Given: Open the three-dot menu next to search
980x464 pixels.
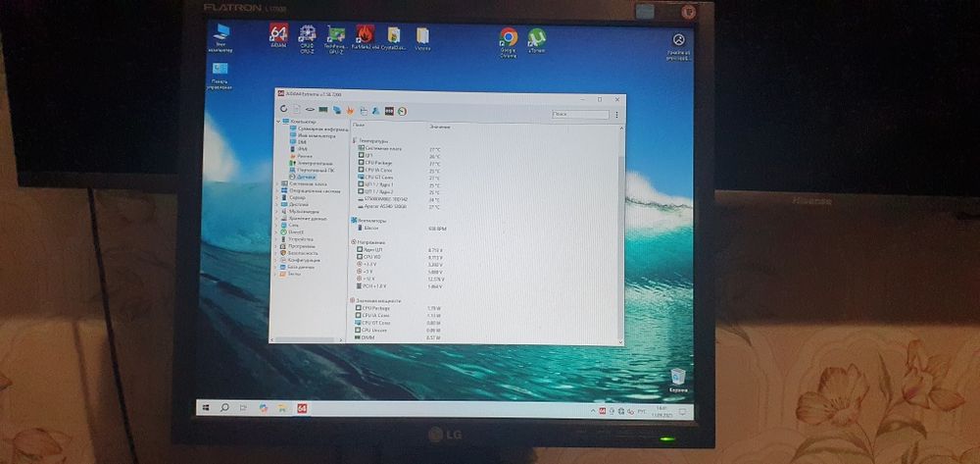Looking at the screenshot, I should pyautogui.click(x=616, y=115).
